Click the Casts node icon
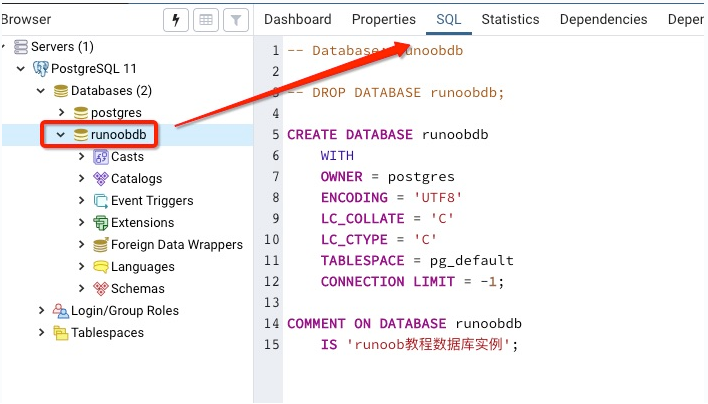The width and height of the screenshot is (708, 404). click(101, 157)
